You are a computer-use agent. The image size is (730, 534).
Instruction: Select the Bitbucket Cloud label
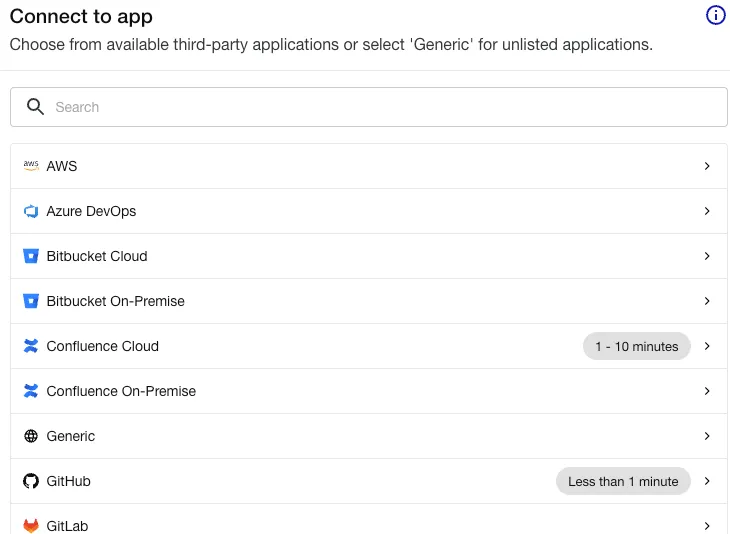pyautogui.click(x=97, y=256)
